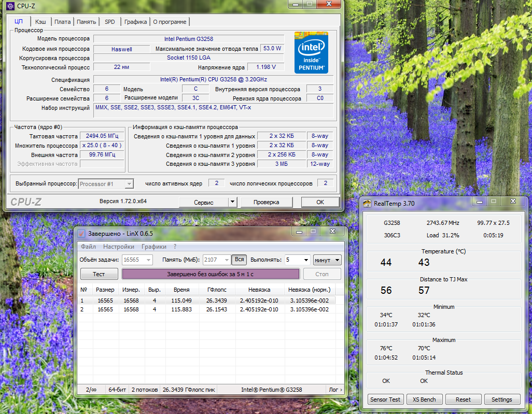Click the CPU-Z title bar icon
This screenshot has height=414, width=532.
click(10, 6)
